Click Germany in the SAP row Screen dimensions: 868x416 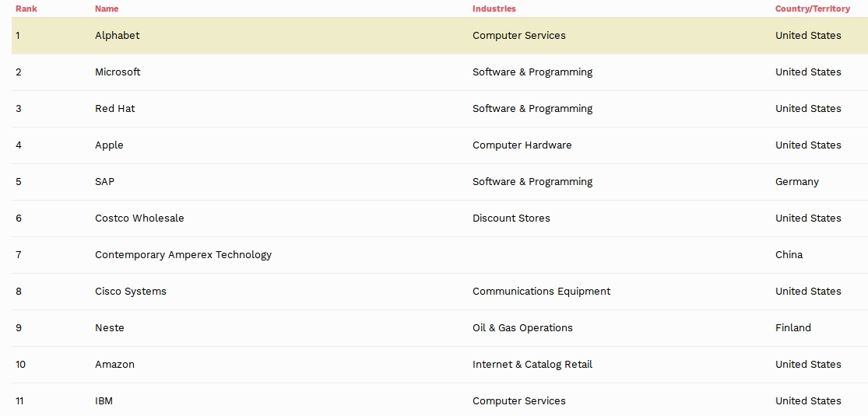(x=796, y=181)
